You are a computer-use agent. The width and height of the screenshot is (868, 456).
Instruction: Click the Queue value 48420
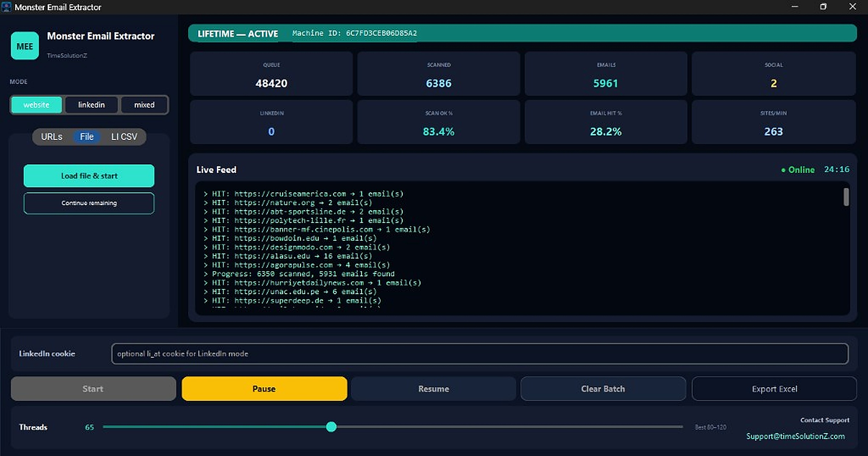(x=271, y=84)
